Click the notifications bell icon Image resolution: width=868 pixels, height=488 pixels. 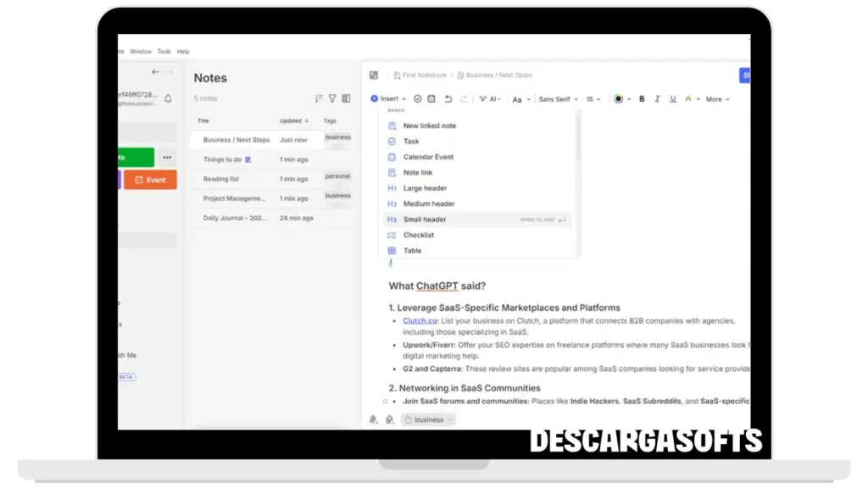pyautogui.click(x=168, y=99)
